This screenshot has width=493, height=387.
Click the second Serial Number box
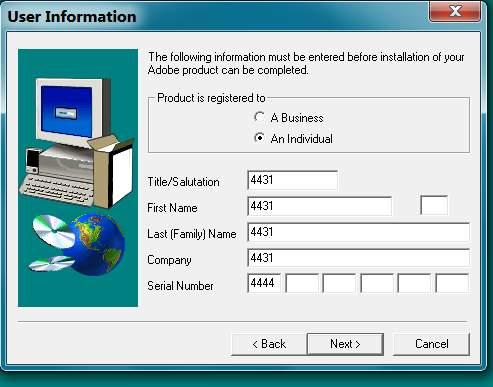302,283
